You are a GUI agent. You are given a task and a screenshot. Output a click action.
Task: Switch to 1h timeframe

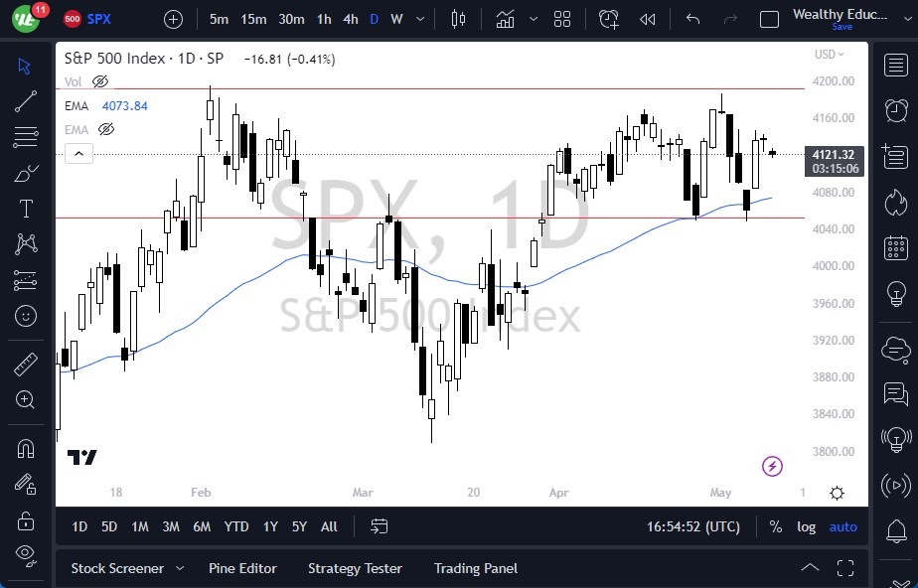324,19
